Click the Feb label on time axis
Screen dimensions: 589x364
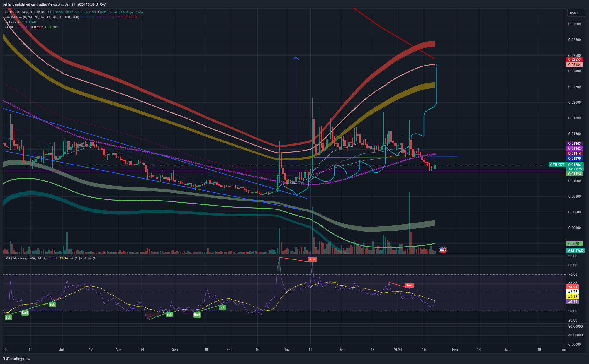pyautogui.click(x=455, y=350)
